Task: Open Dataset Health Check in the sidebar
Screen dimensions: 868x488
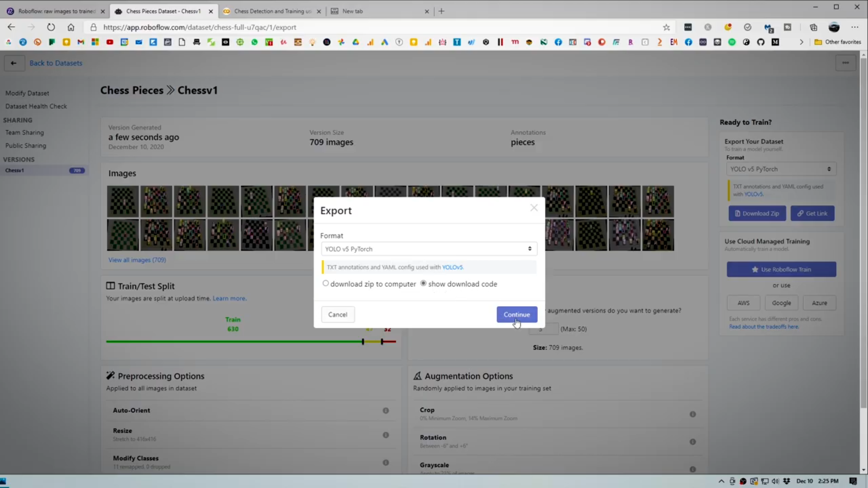Action: (36, 106)
